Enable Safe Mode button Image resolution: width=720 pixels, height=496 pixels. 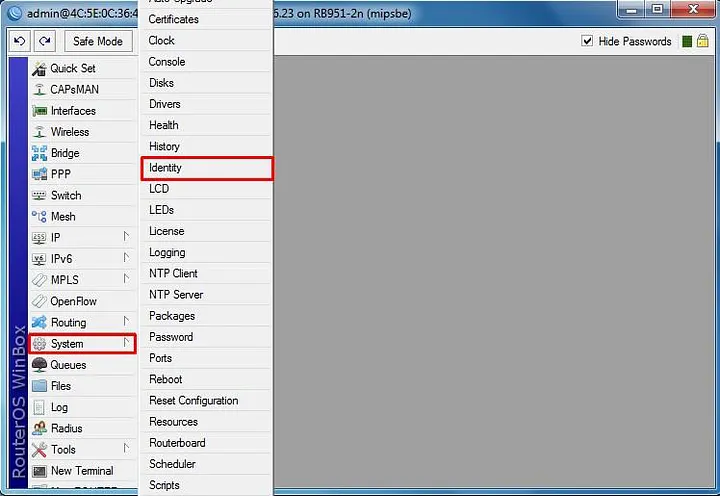(98, 41)
